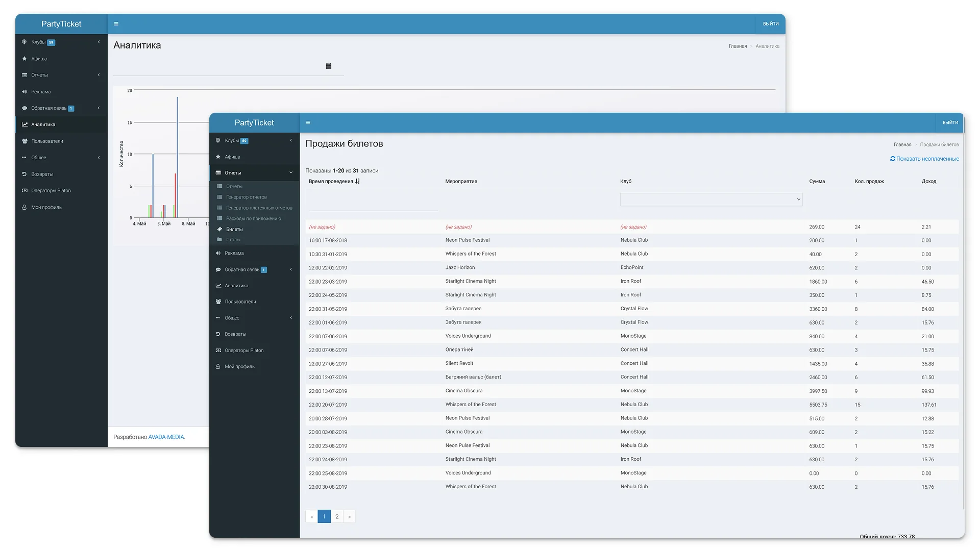Click Silent Revolt event cell
Screen dimensions: 980x551
point(459,363)
